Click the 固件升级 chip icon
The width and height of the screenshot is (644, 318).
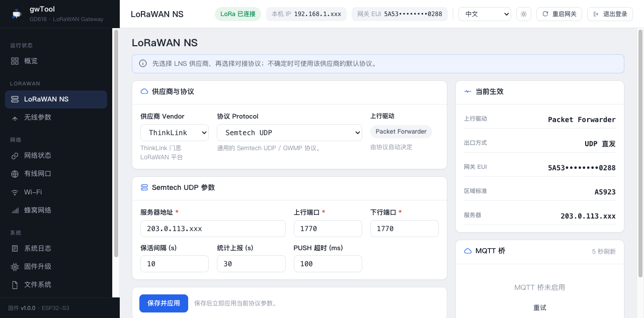point(15,266)
